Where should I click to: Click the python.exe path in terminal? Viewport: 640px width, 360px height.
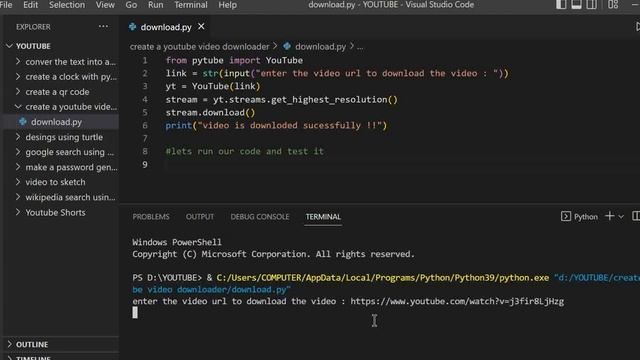click(x=382, y=278)
